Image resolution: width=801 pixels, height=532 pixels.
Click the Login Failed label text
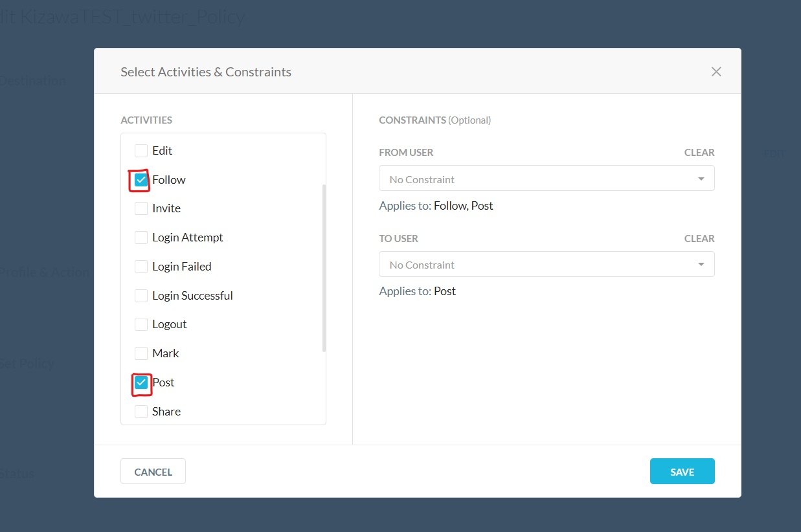coord(182,267)
